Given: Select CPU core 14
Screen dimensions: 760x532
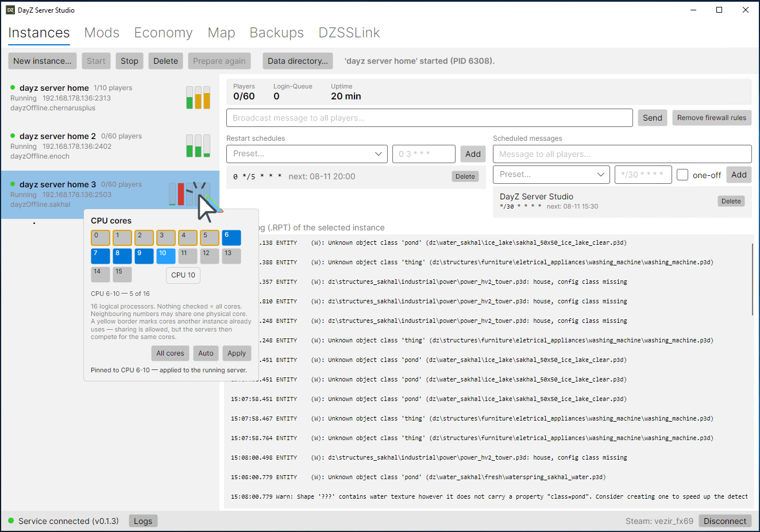Looking at the screenshot, I should [x=101, y=275].
